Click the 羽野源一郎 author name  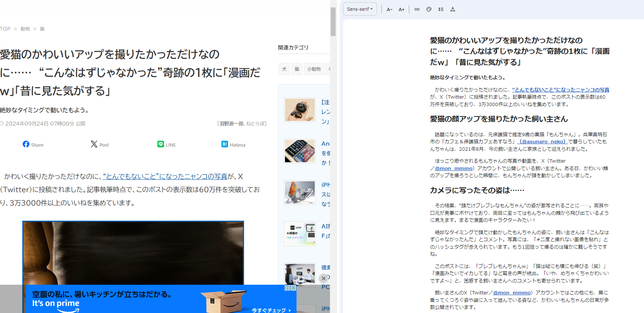click(x=231, y=124)
